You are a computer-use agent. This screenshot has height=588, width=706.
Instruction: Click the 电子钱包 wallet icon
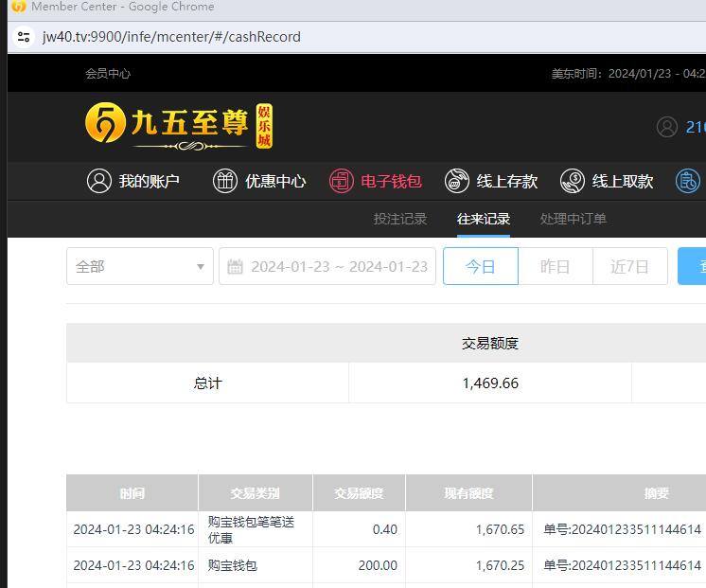click(342, 181)
